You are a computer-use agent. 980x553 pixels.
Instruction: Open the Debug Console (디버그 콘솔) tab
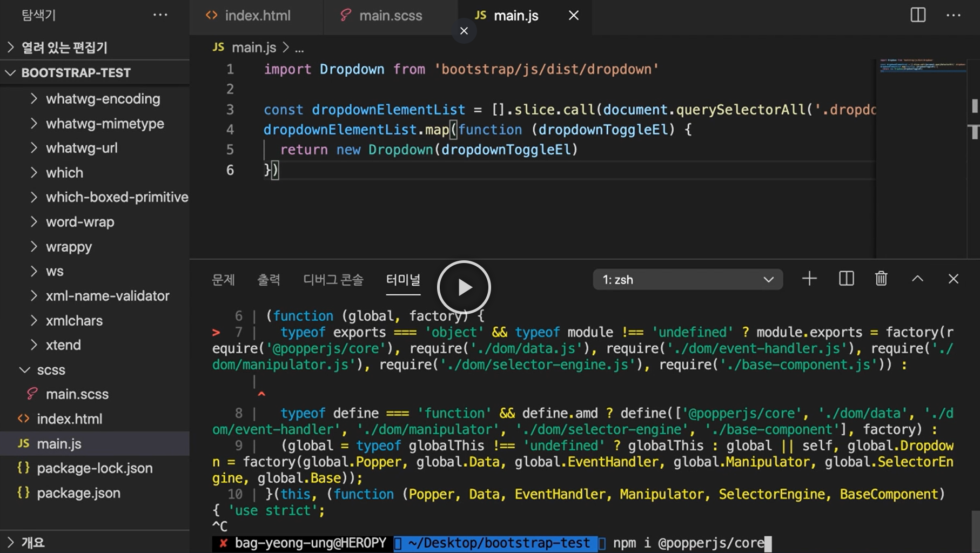(333, 280)
